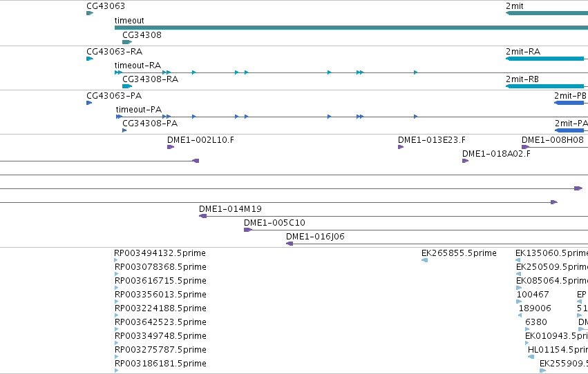Select the timeout-PA coding sequence label
Image resolution: width=588 pixels, height=374 pixels.
pos(139,109)
